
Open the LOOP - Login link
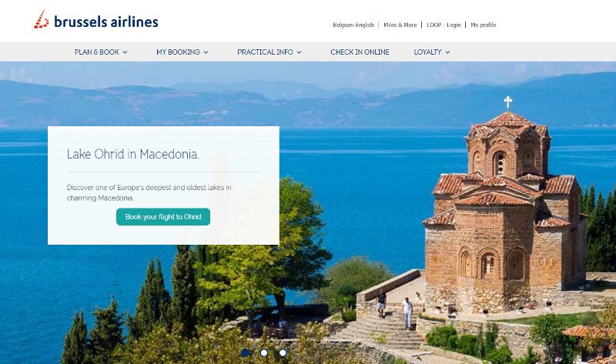click(444, 25)
